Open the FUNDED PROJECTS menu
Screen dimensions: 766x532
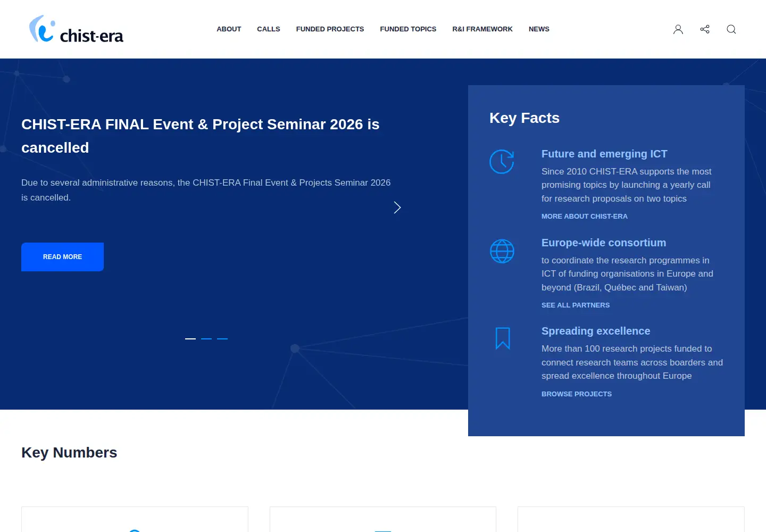(330, 29)
